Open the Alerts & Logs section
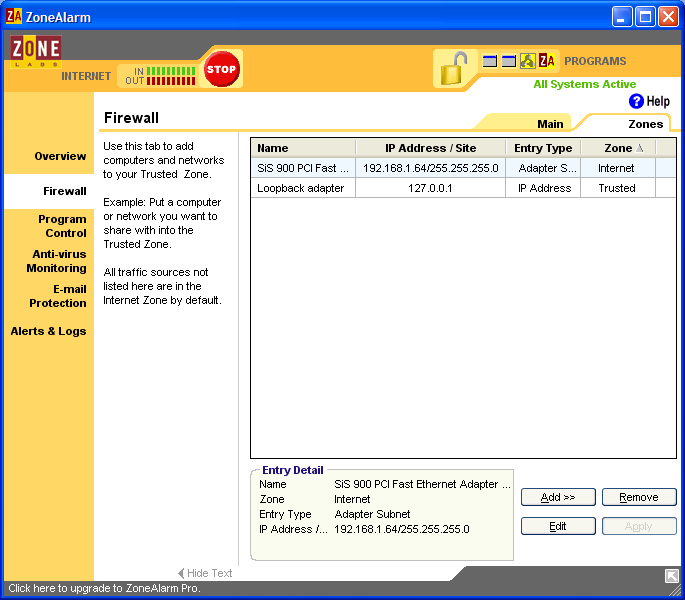Viewport: 685px width, 600px height. pyautogui.click(x=48, y=331)
